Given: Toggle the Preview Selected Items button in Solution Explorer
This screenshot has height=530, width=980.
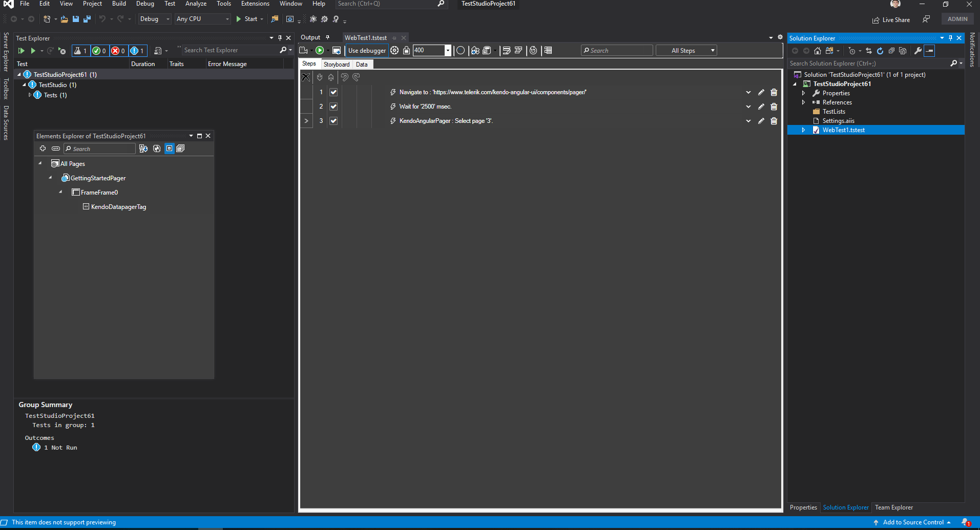Looking at the screenshot, I should (929, 51).
